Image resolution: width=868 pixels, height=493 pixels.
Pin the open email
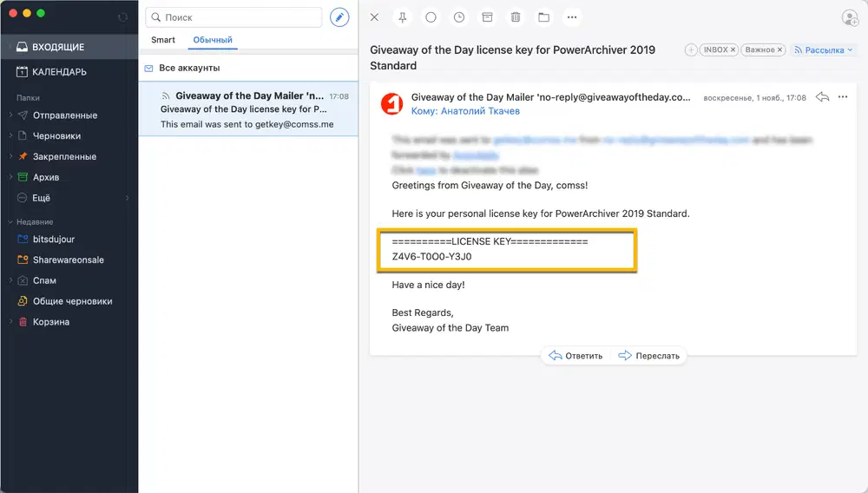point(403,17)
